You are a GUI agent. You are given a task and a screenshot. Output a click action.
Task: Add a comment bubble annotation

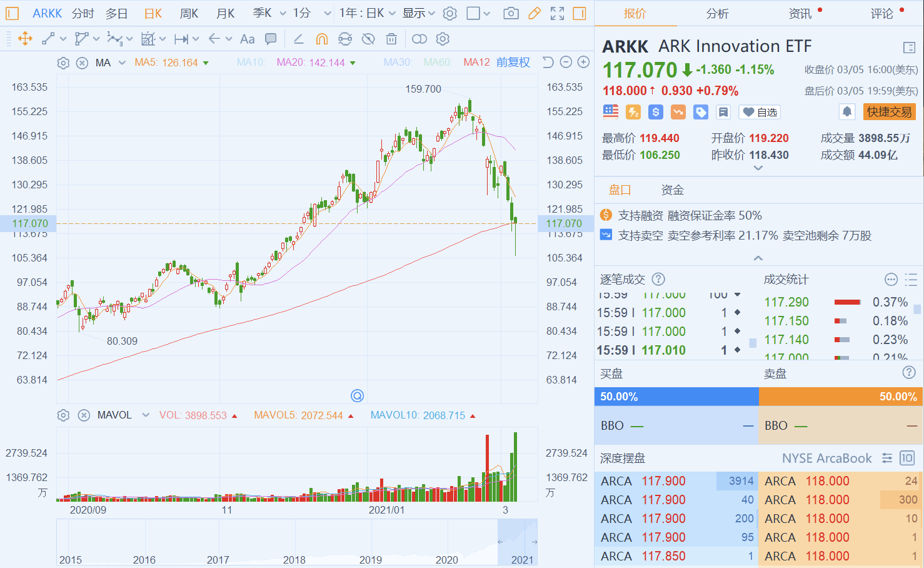(271, 39)
